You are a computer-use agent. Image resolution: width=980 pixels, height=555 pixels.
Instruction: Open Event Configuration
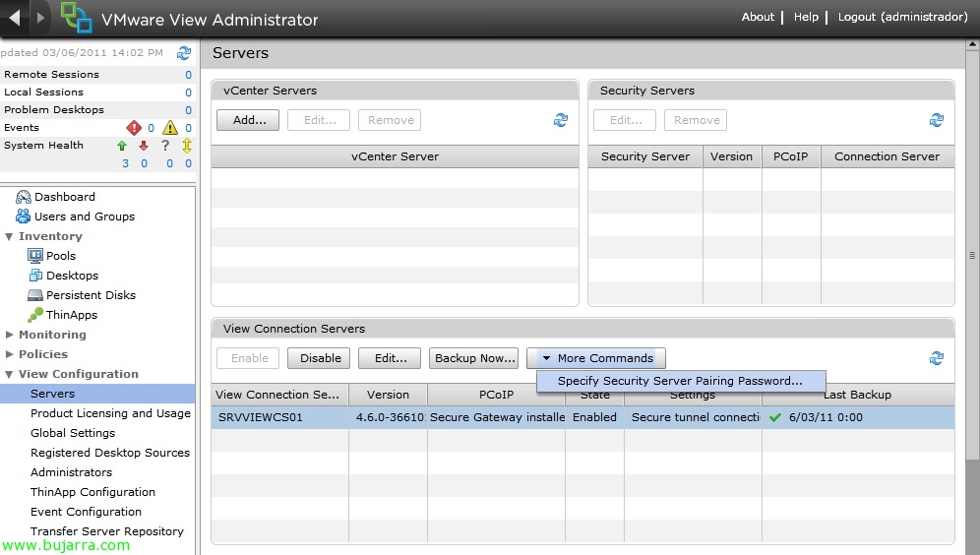pos(86,512)
